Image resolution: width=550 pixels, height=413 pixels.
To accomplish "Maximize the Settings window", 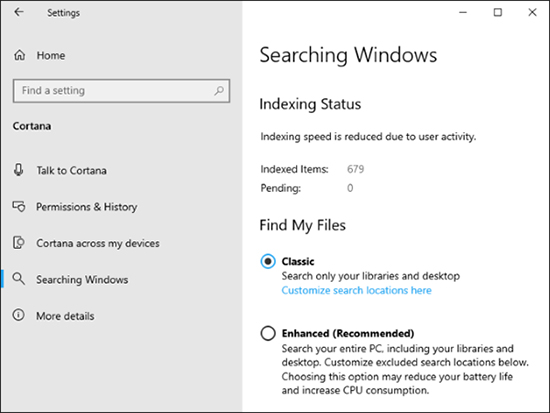I will coord(497,12).
